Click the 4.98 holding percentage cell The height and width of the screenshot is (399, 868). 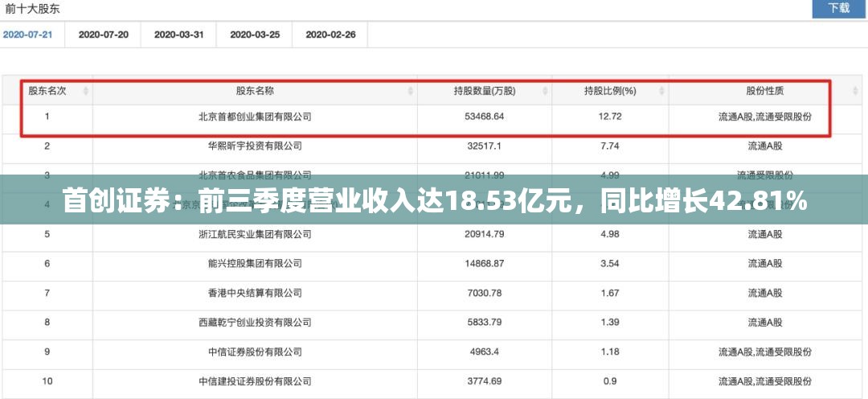(610, 234)
